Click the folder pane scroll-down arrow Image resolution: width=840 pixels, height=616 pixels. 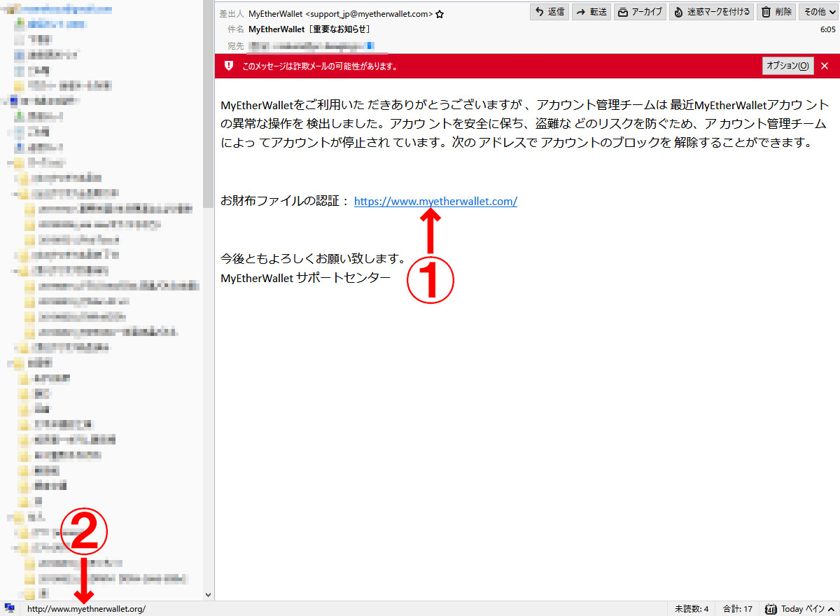208,594
